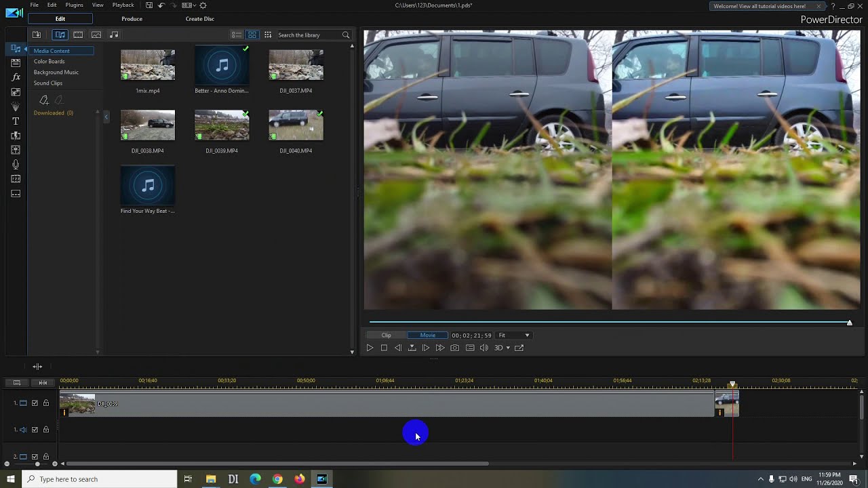The width and height of the screenshot is (868, 488).
Task: Filter library to show audio only
Action: pos(114,35)
